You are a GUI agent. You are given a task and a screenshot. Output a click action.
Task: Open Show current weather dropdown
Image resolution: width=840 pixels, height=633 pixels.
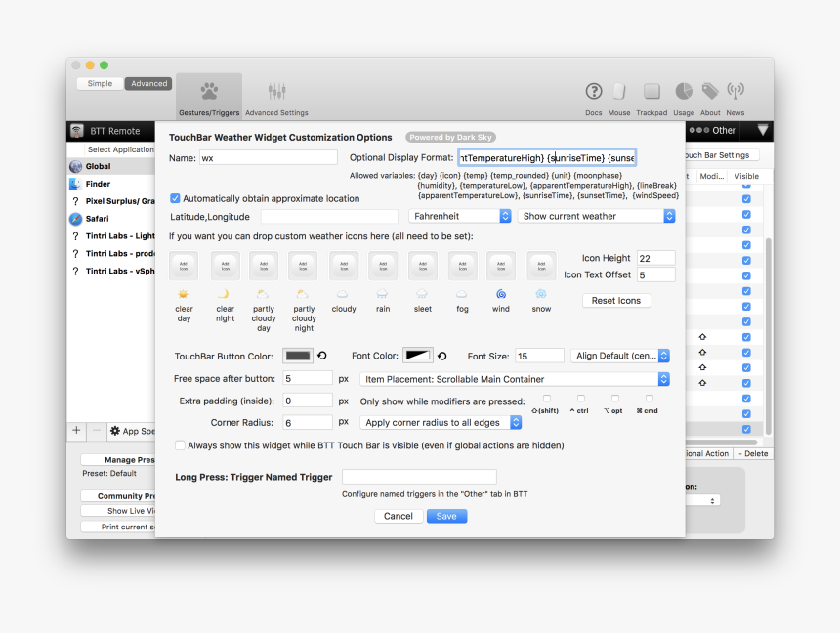click(x=596, y=216)
